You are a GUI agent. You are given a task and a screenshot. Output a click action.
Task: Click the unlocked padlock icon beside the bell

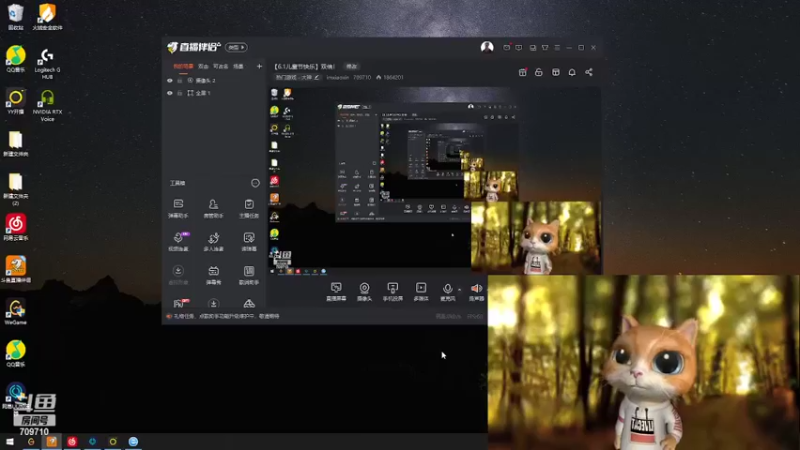539,72
